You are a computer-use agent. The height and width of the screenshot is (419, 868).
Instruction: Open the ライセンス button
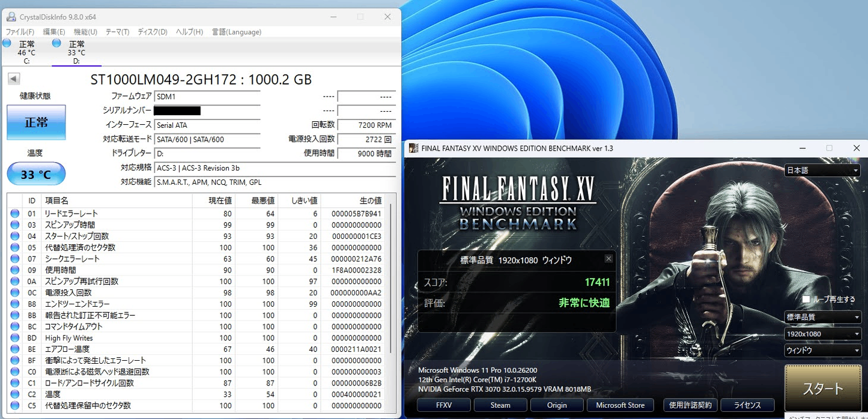[x=747, y=405]
